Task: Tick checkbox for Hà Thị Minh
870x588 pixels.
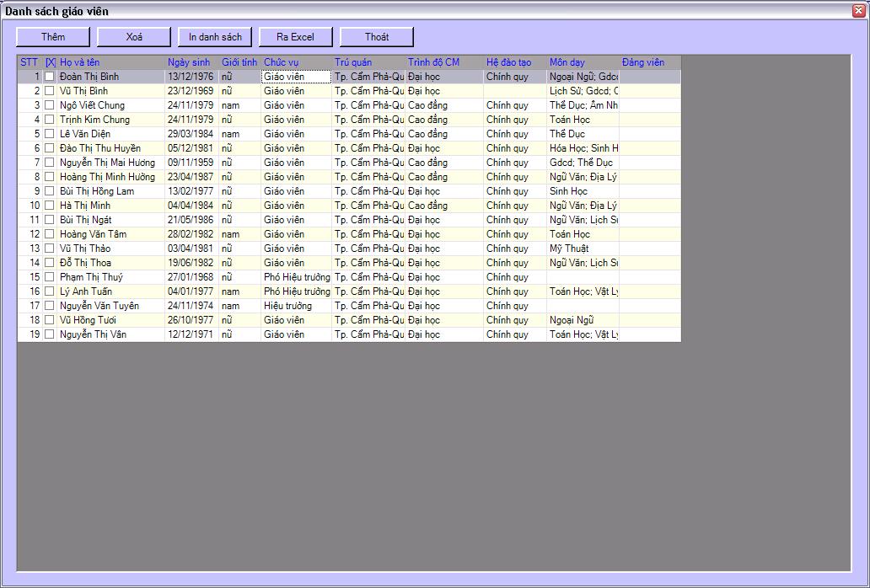Action: 50,206
